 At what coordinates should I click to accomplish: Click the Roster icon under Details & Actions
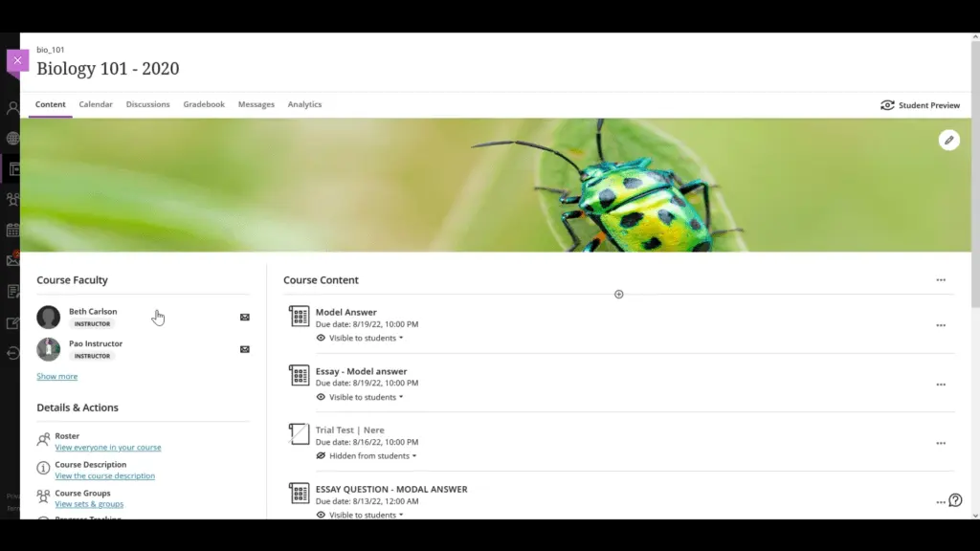click(x=43, y=440)
